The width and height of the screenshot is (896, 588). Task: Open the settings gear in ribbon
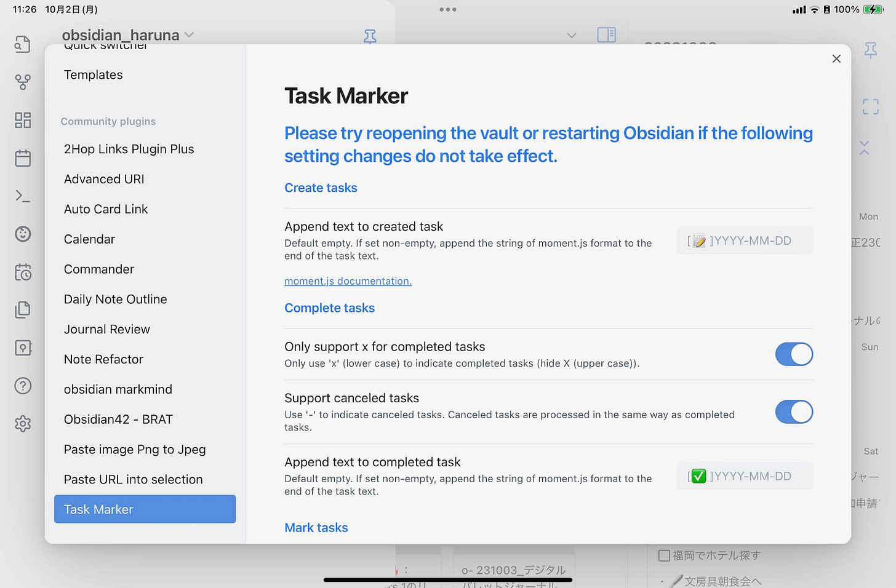point(23,424)
